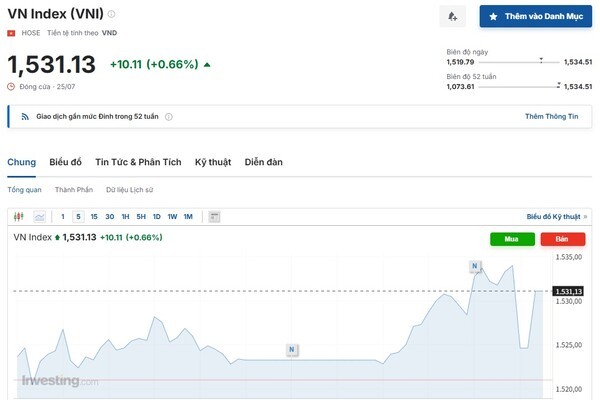Create an alert with the bell icon

(x=453, y=16)
